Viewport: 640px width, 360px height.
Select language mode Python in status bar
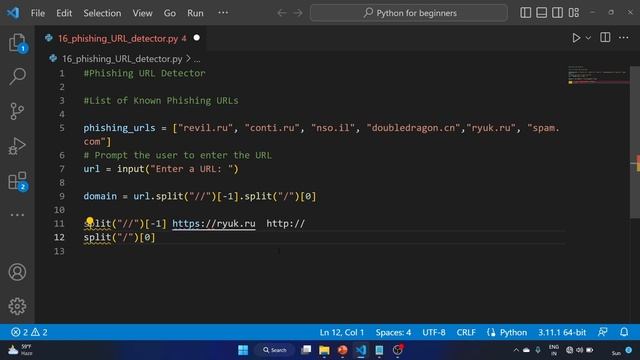point(513,332)
